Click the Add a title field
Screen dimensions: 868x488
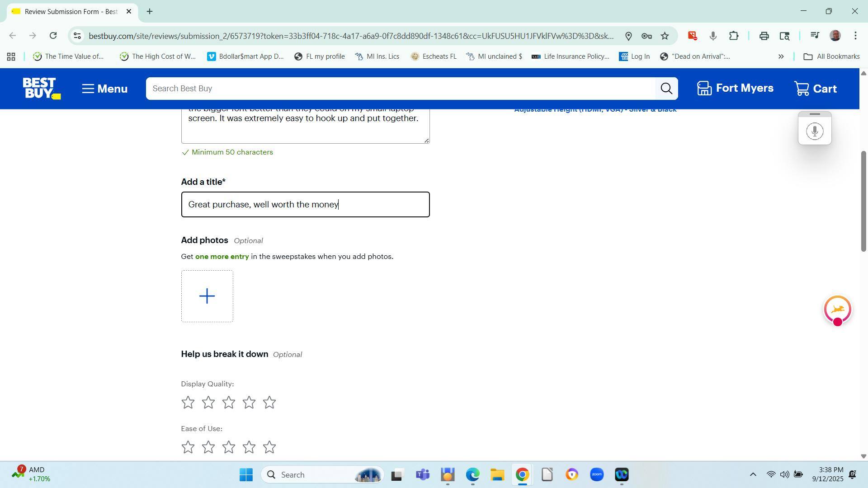coord(305,205)
